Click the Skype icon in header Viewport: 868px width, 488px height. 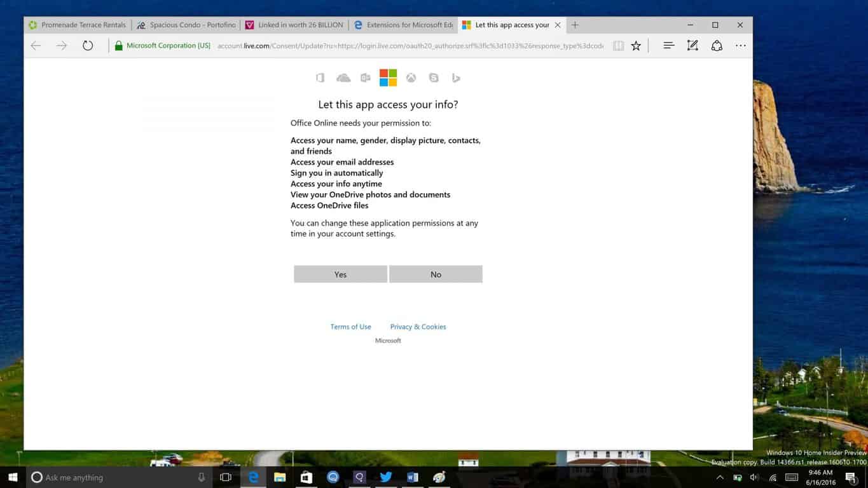(x=434, y=78)
